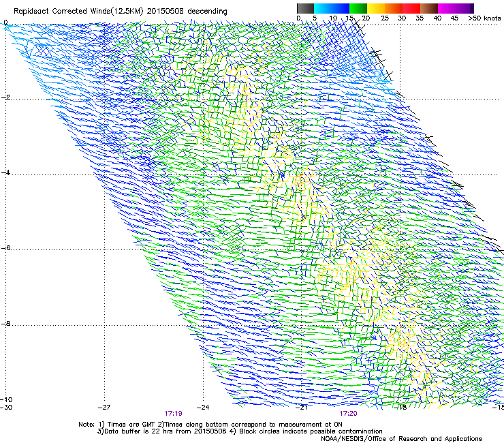Click the cyan-blue 5-15 knots legend band
Image resolution: width=504 pixels, height=443 pixels.
click(332, 8)
